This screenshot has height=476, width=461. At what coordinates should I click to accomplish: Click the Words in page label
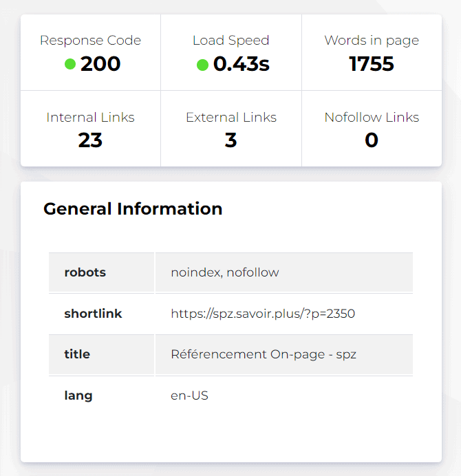coord(372,41)
